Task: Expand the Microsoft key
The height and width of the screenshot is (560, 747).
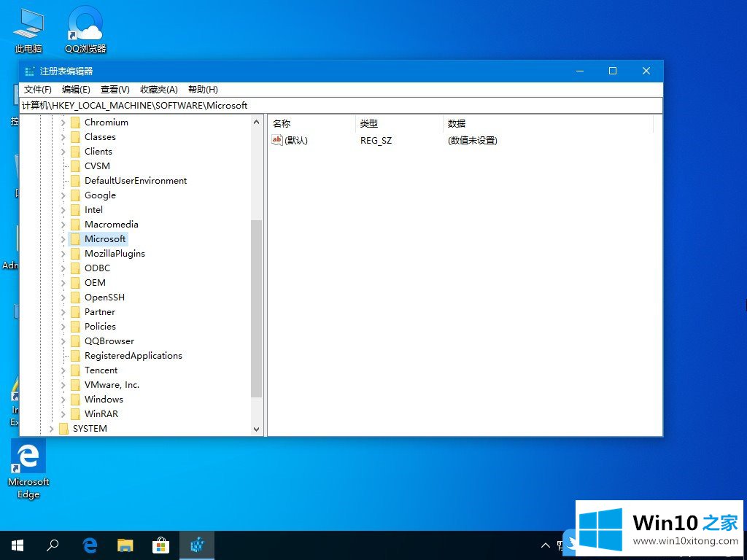Action: point(63,239)
